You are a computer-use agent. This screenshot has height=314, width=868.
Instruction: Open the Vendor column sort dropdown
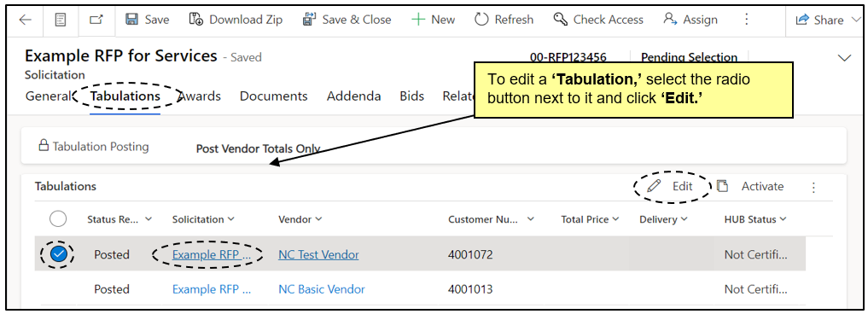click(x=319, y=219)
